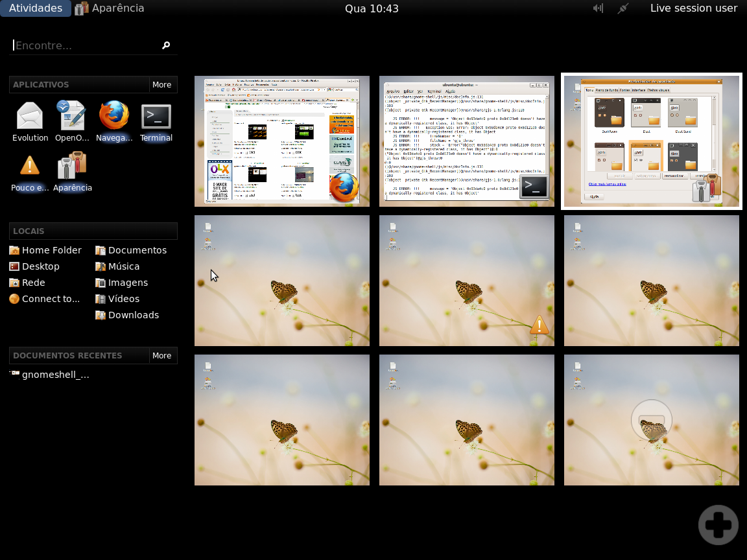Open Terminal from the applications list
The width and height of the screenshot is (747, 560).
[156, 122]
